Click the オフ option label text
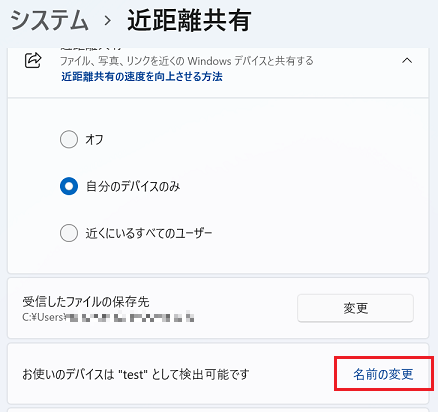438x412 pixels. pyautogui.click(x=94, y=139)
